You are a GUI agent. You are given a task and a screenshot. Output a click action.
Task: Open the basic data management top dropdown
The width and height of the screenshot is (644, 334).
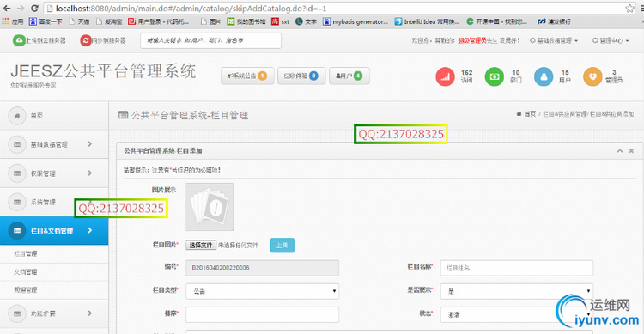[554, 40]
